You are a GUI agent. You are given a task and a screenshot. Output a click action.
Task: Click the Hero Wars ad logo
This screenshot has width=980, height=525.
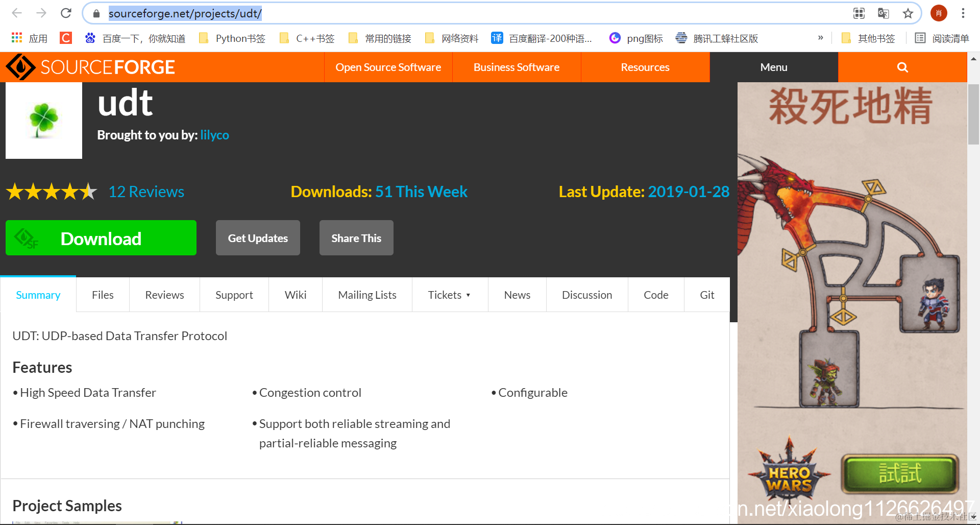(x=790, y=472)
